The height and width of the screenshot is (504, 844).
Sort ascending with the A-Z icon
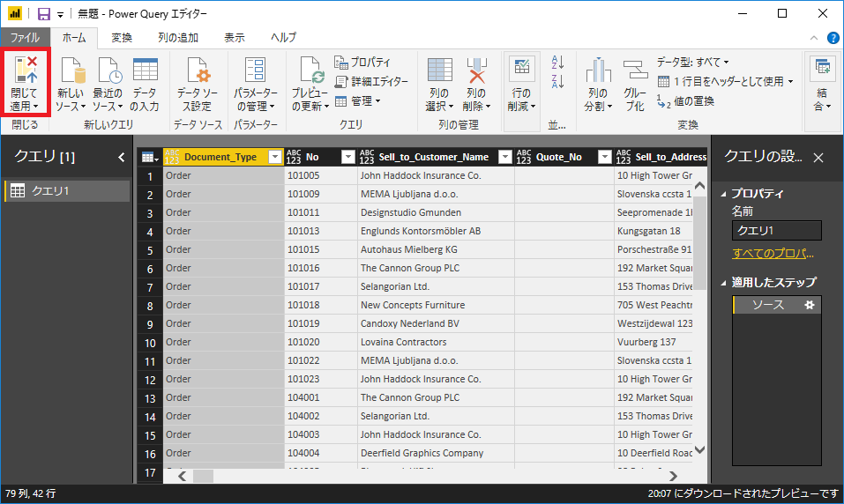coord(557,62)
